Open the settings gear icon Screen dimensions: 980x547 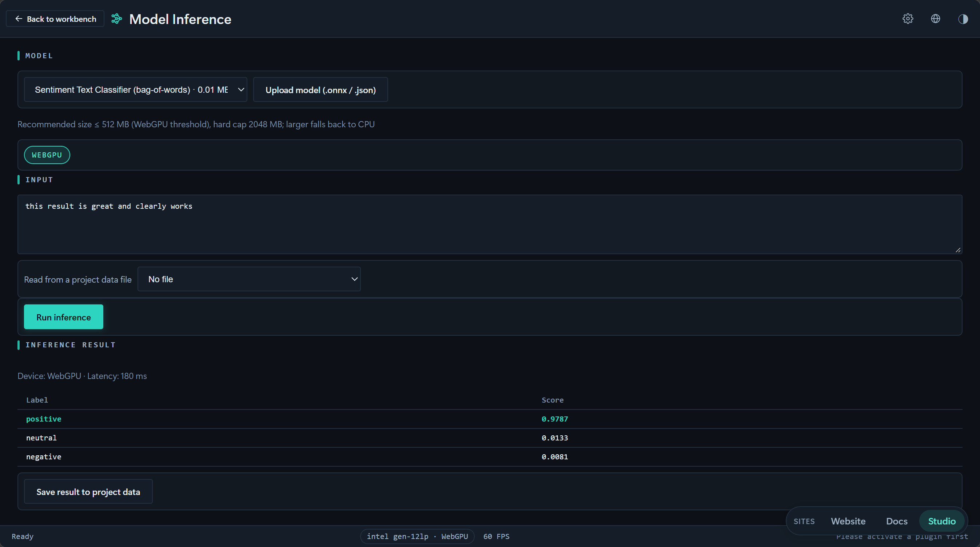pos(908,19)
